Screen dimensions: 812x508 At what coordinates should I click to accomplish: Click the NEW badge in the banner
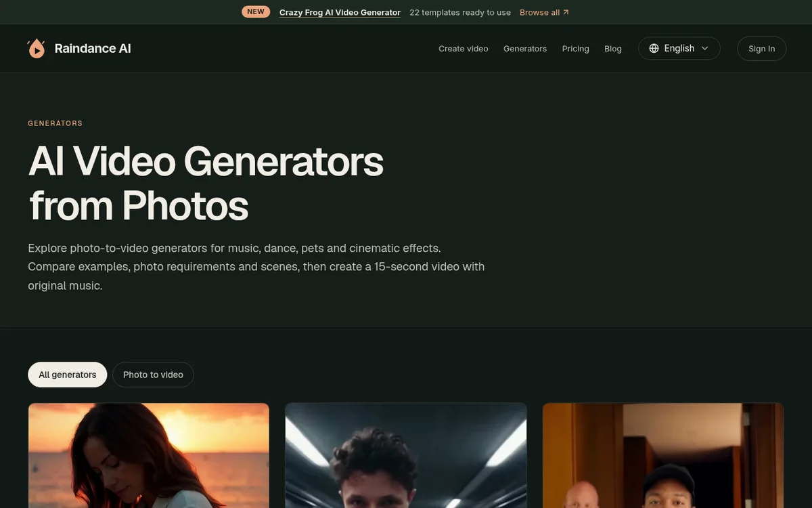click(256, 12)
